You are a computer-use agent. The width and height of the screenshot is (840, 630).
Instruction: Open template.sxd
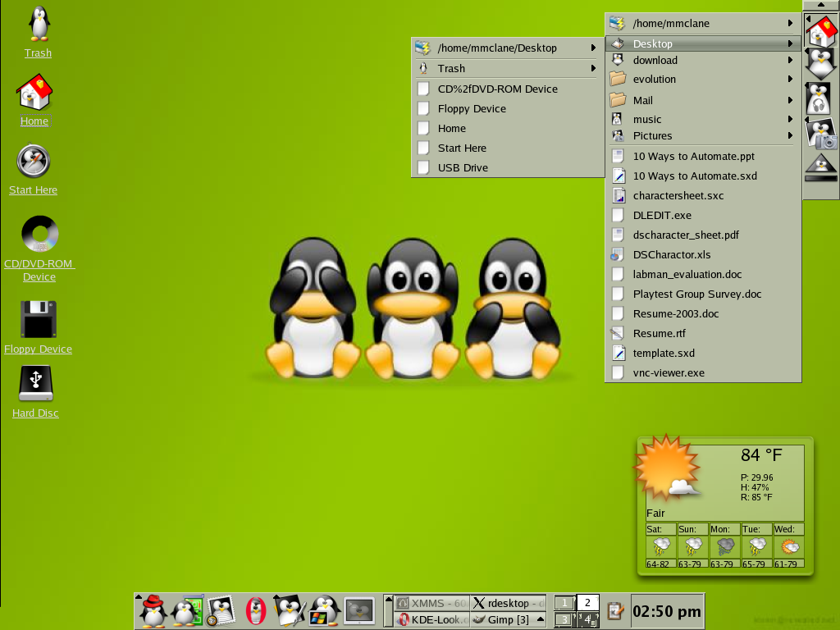click(x=703, y=353)
